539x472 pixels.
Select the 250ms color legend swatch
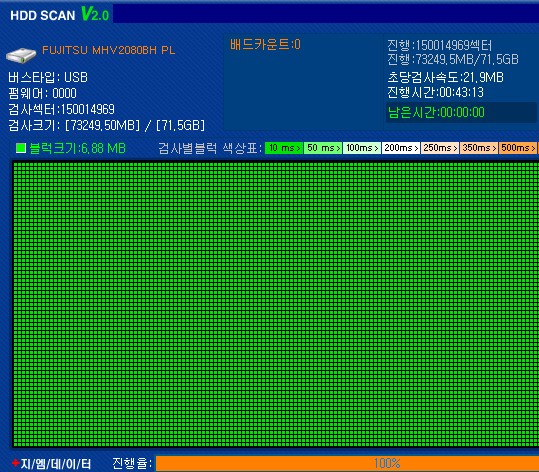click(440, 148)
